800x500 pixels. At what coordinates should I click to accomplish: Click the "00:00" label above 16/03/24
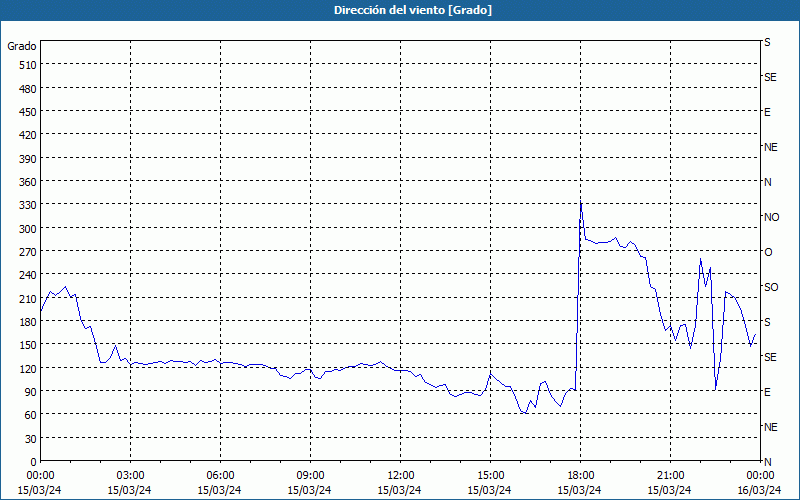(x=760, y=476)
